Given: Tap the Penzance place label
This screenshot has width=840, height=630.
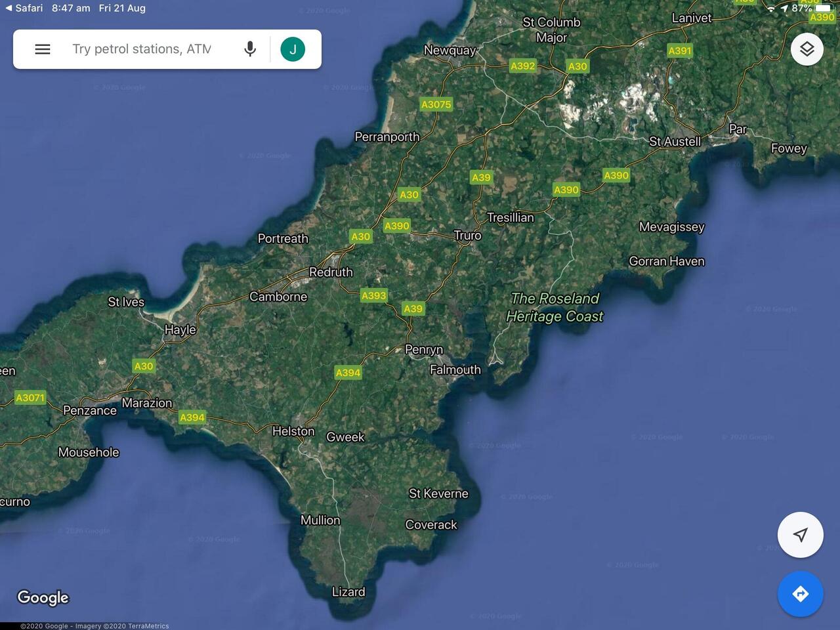Looking at the screenshot, I should click(x=89, y=411).
